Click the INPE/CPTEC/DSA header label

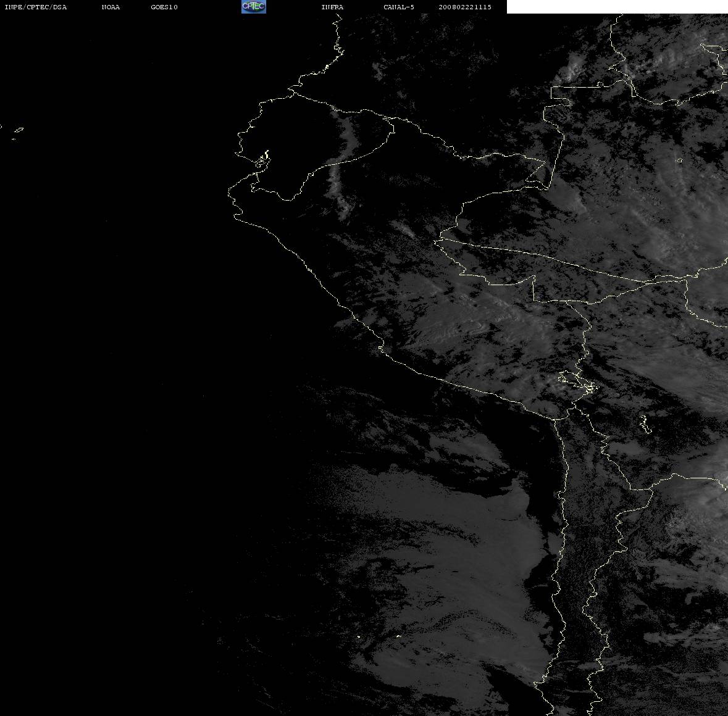pos(36,7)
